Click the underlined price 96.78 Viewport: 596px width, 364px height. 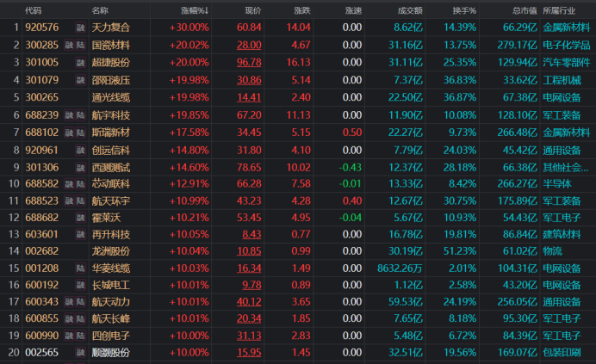coord(249,63)
